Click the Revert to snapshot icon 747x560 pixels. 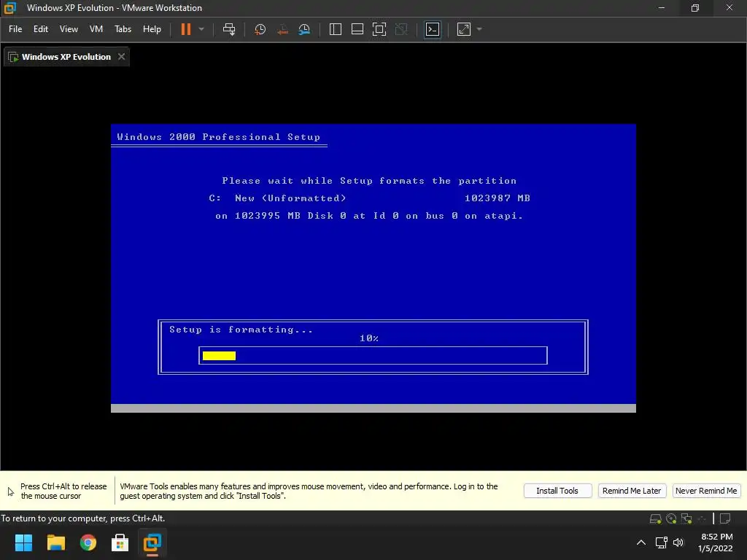click(x=282, y=29)
